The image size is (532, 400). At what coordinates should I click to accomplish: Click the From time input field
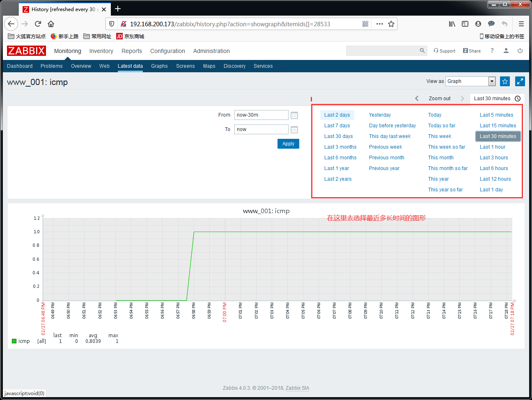click(x=261, y=115)
